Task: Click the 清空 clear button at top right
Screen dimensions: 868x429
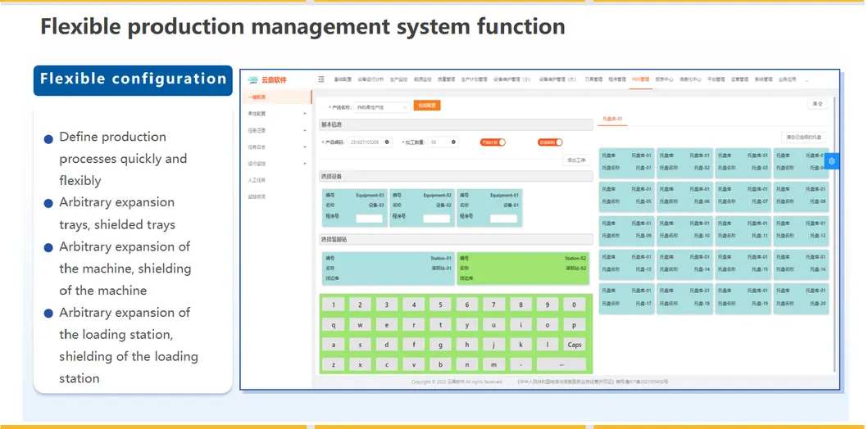Action: click(816, 104)
